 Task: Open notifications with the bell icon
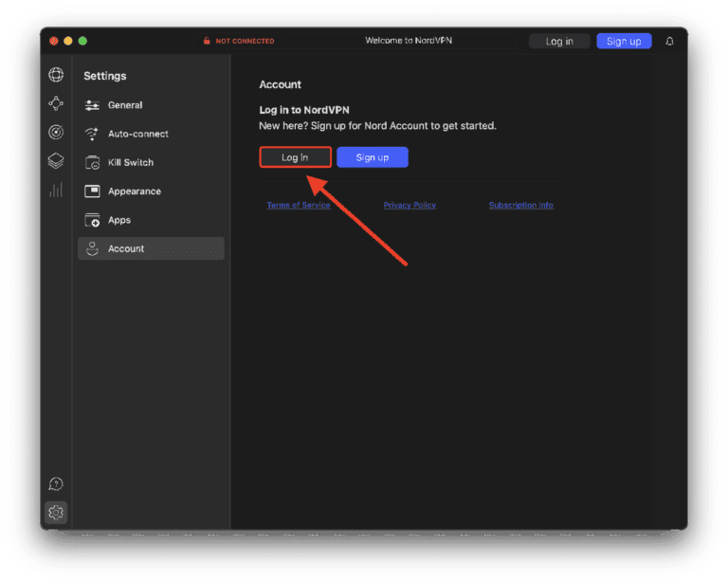click(x=670, y=42)
